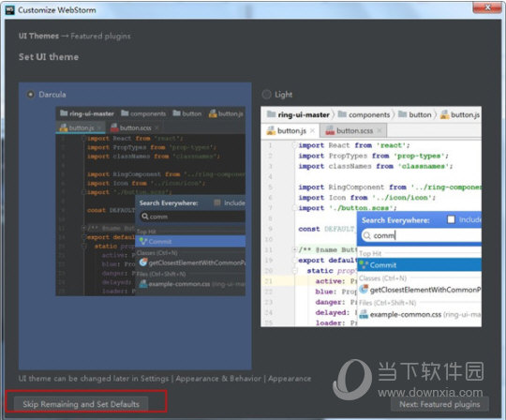Click the 'Featured plugins' breadcrumb step
Viewport: 506px width, 420px height.
(100, 37)
